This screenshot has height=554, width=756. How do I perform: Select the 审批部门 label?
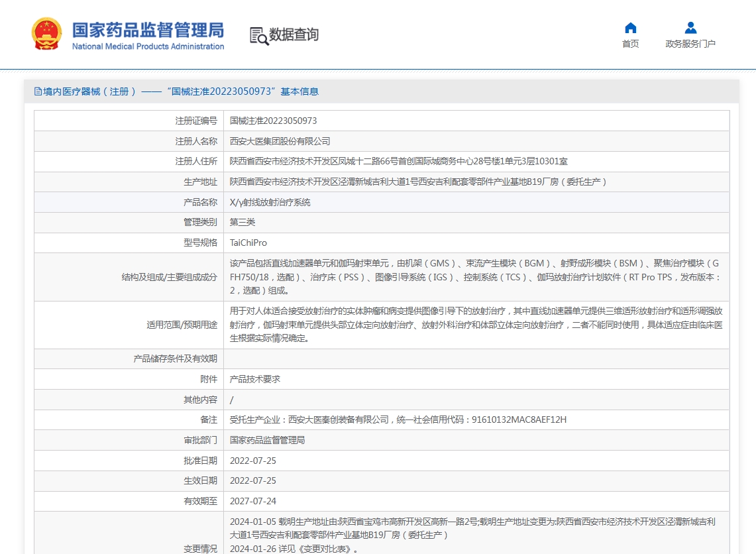coord(201,440)
